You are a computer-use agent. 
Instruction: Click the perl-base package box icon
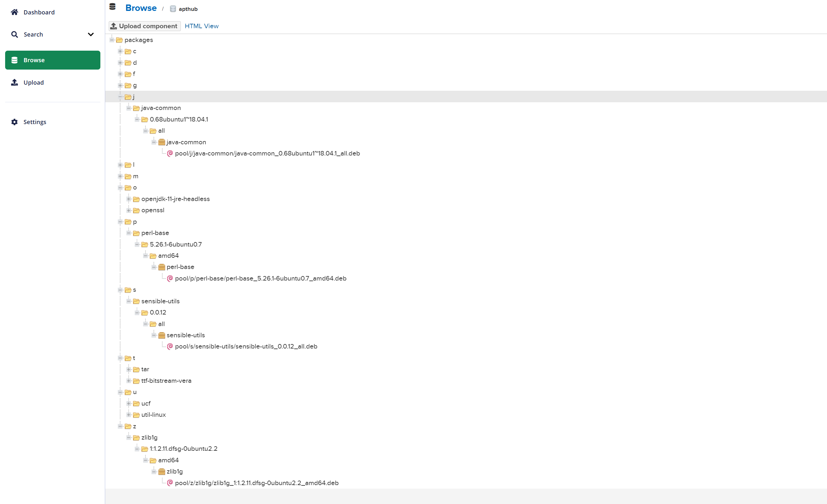(161, 267)
